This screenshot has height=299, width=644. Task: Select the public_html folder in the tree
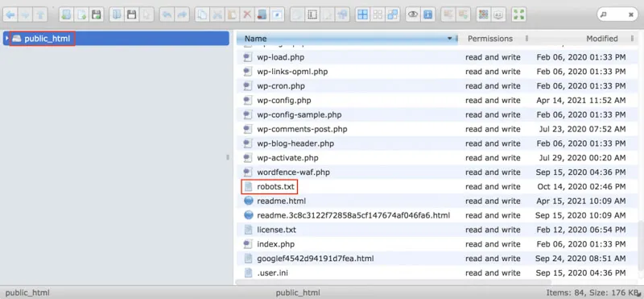click(116, 39)
